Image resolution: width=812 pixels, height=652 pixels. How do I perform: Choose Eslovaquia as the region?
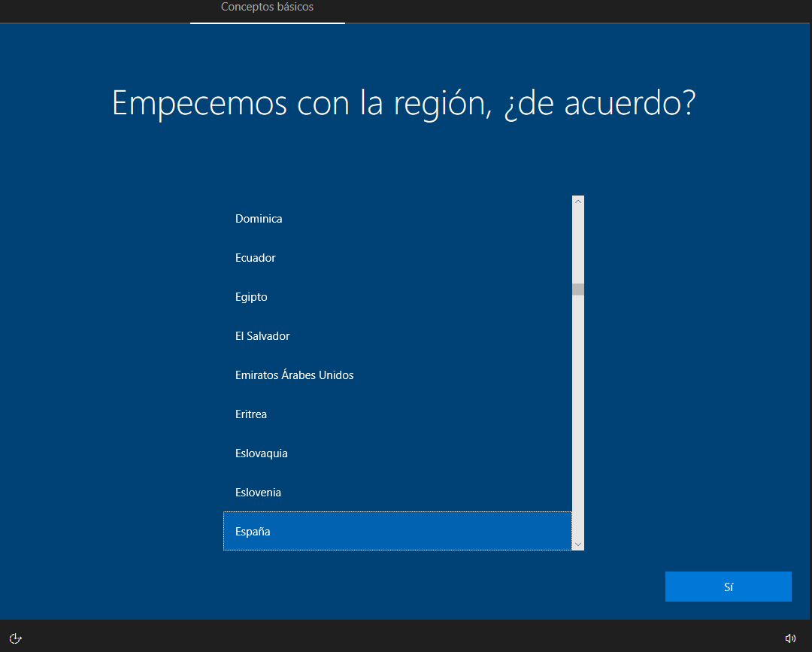(398, 453)
